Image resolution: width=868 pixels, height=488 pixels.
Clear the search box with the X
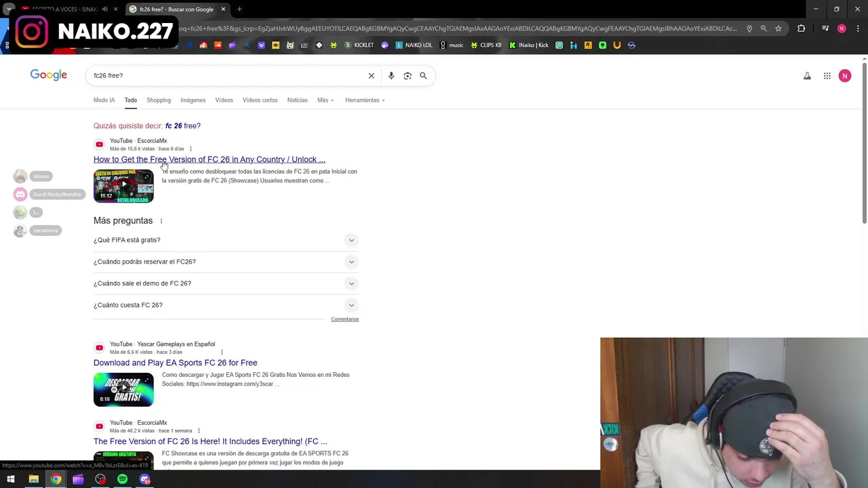pos(372,75)
